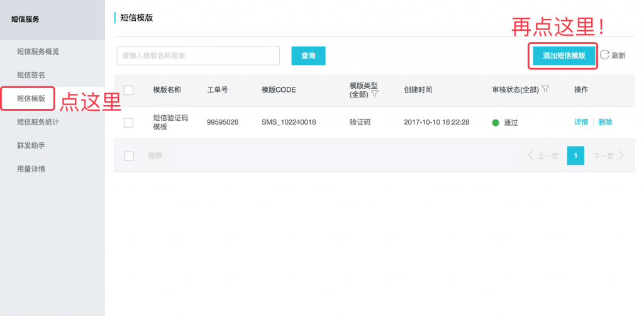Open the 模版类型 filter funnel icon

click(x=375, y=94)
